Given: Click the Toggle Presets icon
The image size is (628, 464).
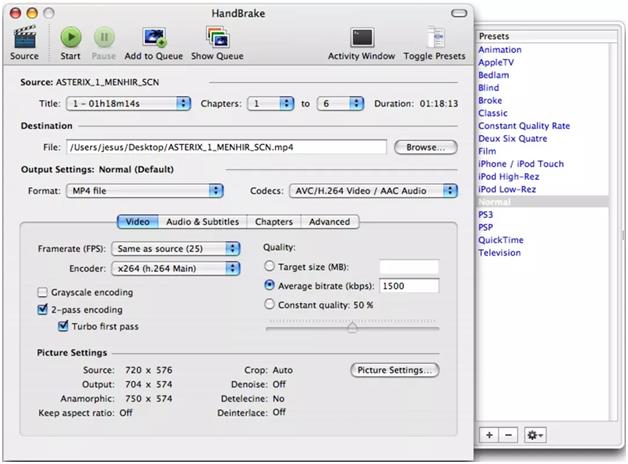Looking at the screenshot, I should [x=435, y=37].
